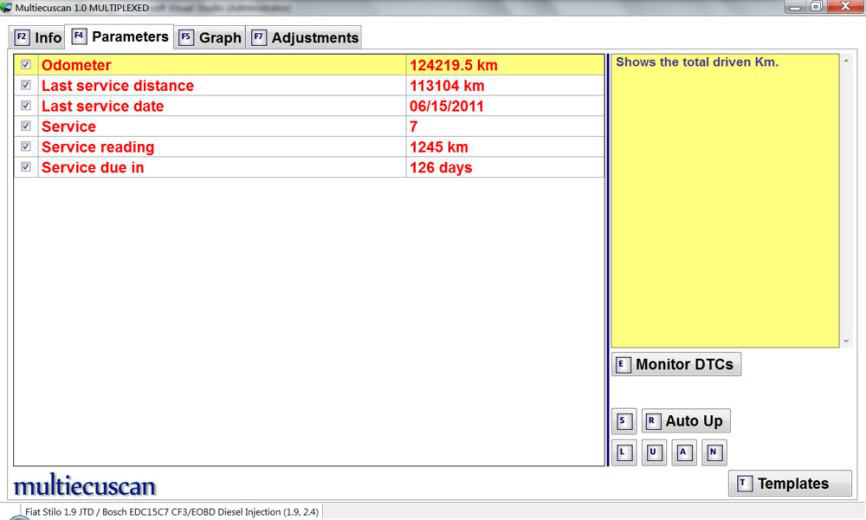Open the Graph tab
866x520 pixels.
tap(210, 38)
